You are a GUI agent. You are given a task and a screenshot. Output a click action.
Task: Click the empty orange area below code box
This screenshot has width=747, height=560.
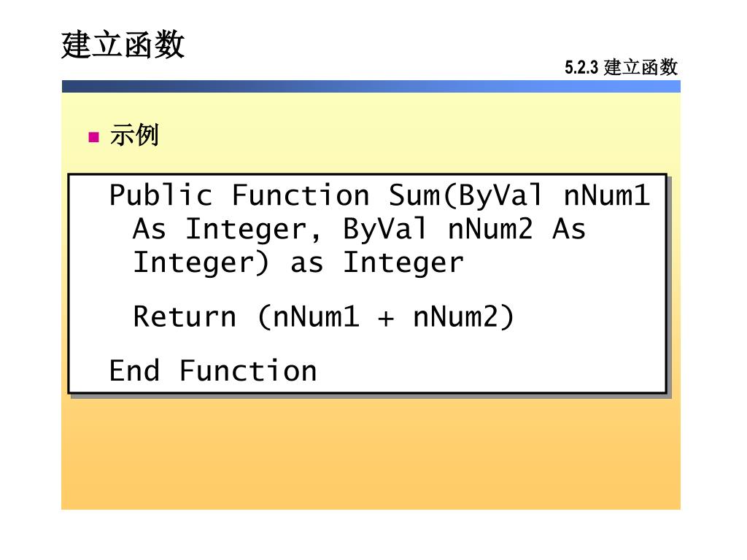(371, 452)
